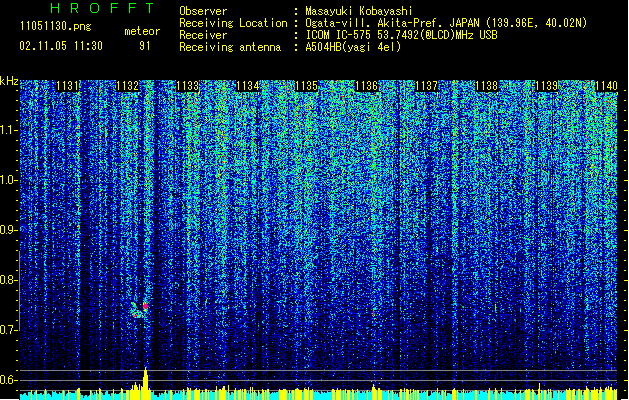Click time marker 1136
The width and height of the screenshot is (629, 400).
pos(367,86)
